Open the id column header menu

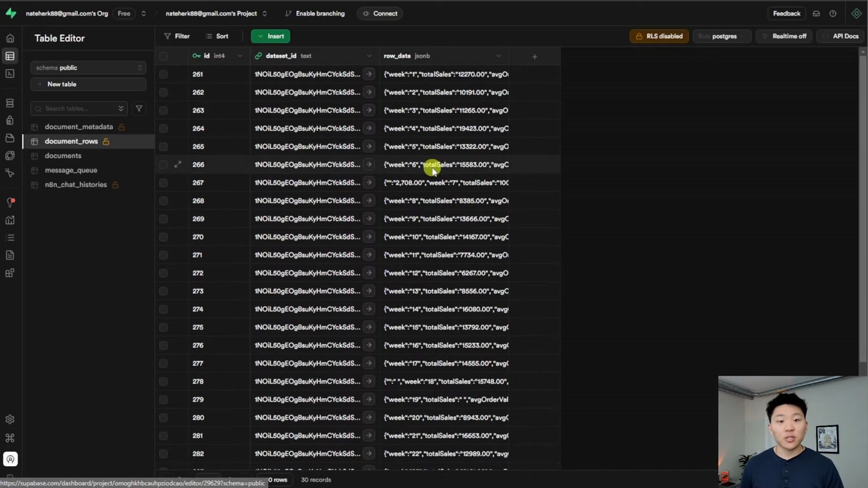coord(240,56)
